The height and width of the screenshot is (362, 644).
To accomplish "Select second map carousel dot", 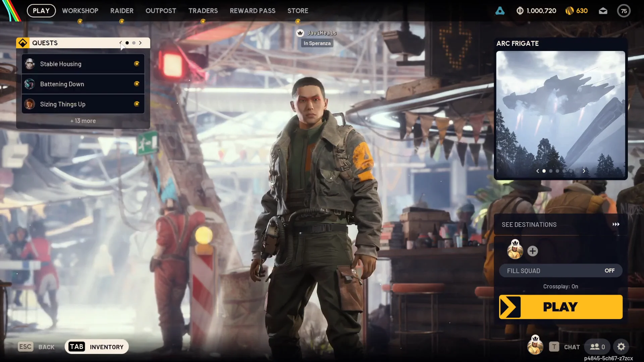I will (x=551, y=171).
